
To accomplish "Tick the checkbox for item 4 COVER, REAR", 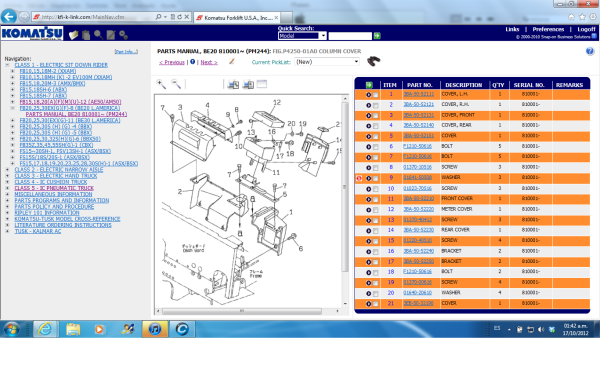I will coord(375,126).
